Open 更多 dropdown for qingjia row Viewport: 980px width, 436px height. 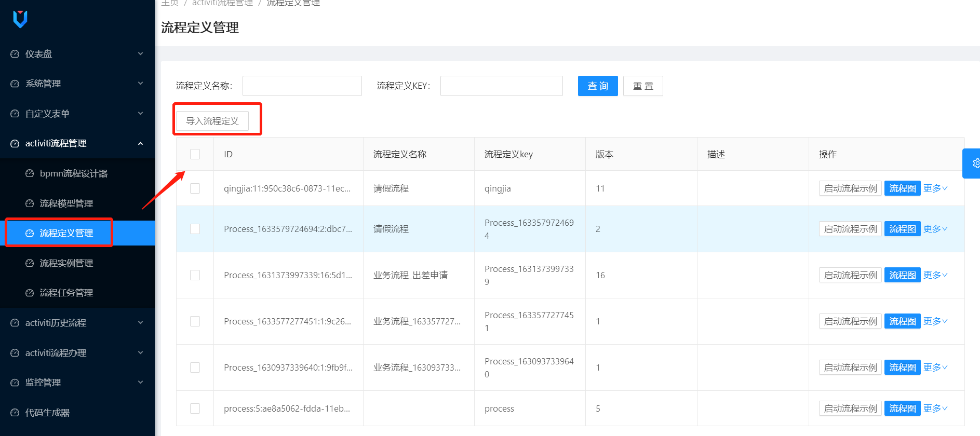coord(935,188)
